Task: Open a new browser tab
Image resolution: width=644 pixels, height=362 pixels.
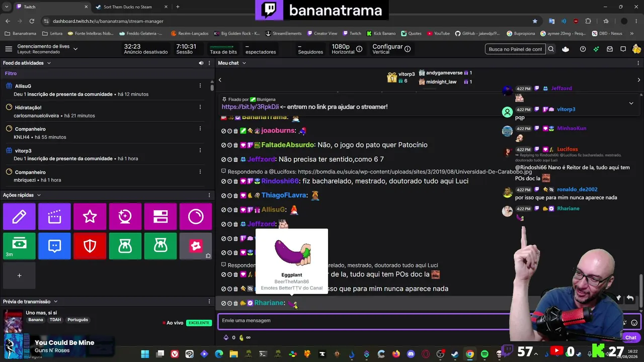Action: coord(178,7)
